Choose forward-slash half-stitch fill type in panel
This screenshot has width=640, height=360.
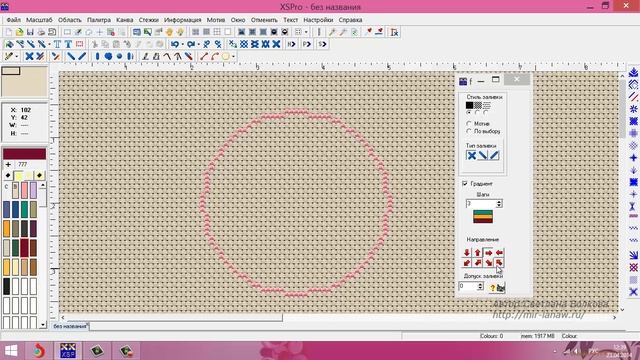[x=494, y=156]
